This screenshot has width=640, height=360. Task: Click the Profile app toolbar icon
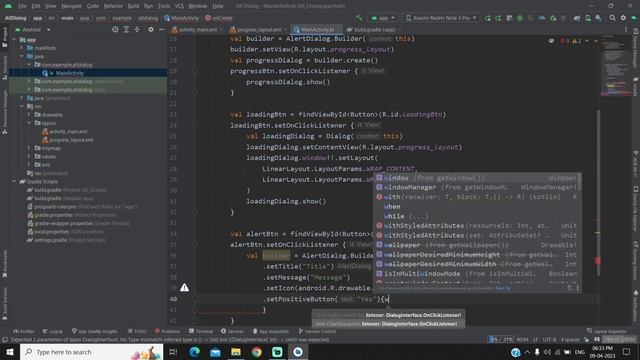pos(542,18)
